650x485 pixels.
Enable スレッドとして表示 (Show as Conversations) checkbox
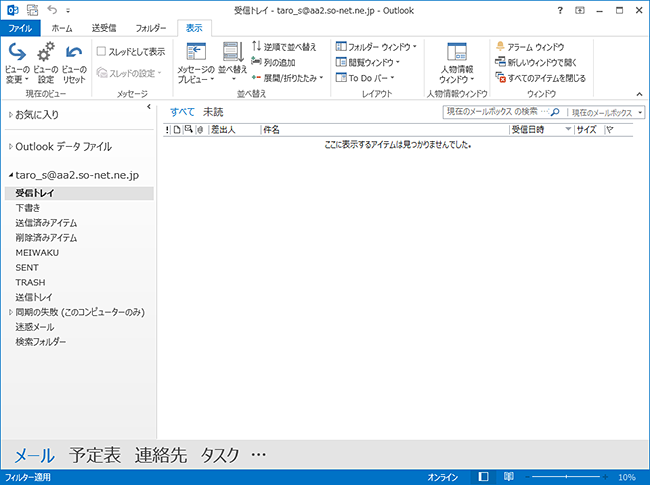(x=102, y=51)
